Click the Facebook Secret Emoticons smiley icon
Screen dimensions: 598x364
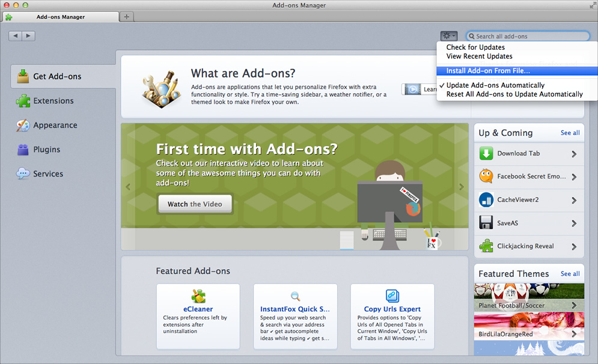(486, 176)
